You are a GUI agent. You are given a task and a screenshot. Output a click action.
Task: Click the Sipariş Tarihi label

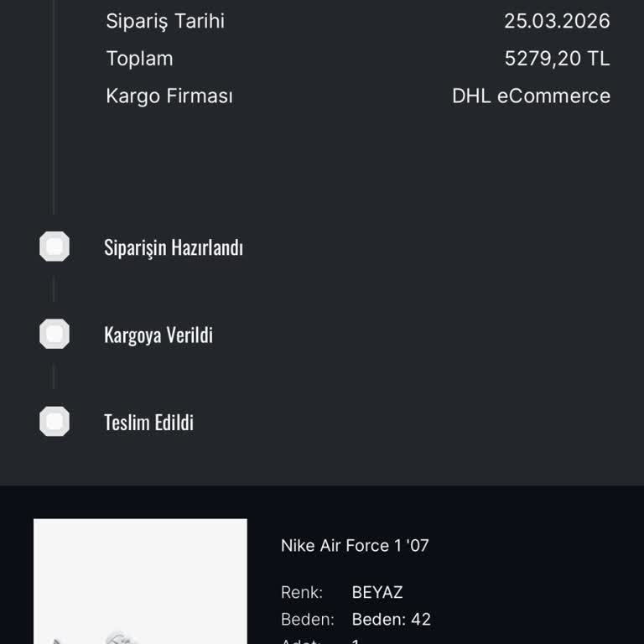[x=165, y=21]
